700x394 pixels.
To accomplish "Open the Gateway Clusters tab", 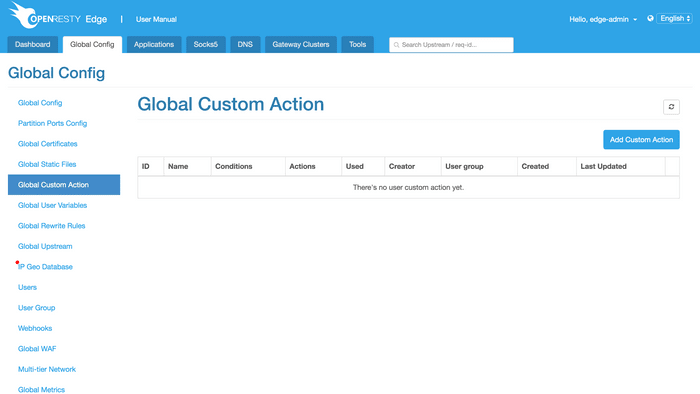I will [301, 45].
